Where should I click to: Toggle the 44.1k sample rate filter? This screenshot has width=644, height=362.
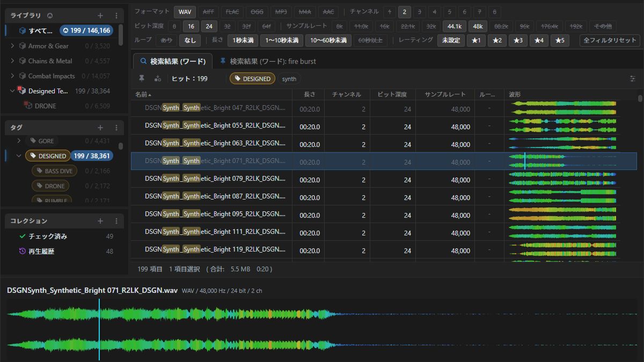click(454, 26)
